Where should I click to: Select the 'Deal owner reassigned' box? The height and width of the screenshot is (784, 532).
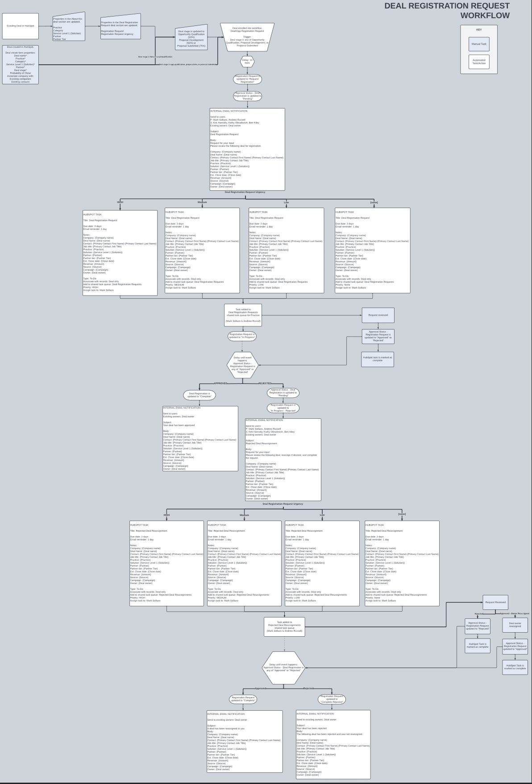click(x=515, y=625)
